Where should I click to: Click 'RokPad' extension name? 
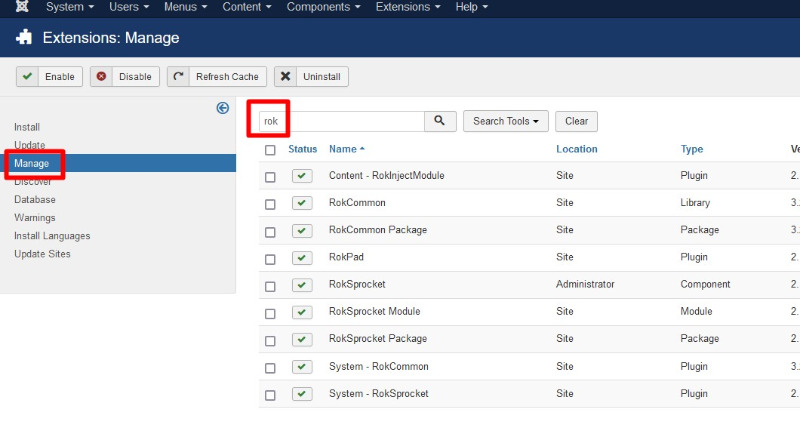[x=346, y=257]
